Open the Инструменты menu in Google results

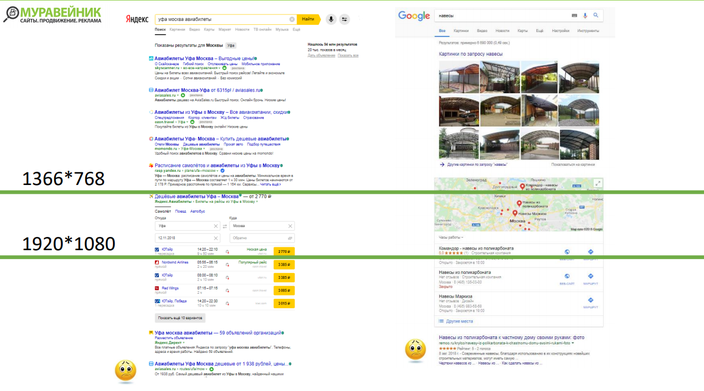[x=588, y=31]
